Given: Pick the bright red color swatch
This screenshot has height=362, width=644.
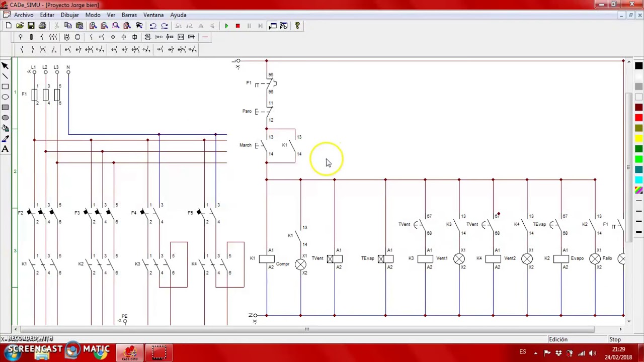Looking at the screenshot, I should 638,118.
